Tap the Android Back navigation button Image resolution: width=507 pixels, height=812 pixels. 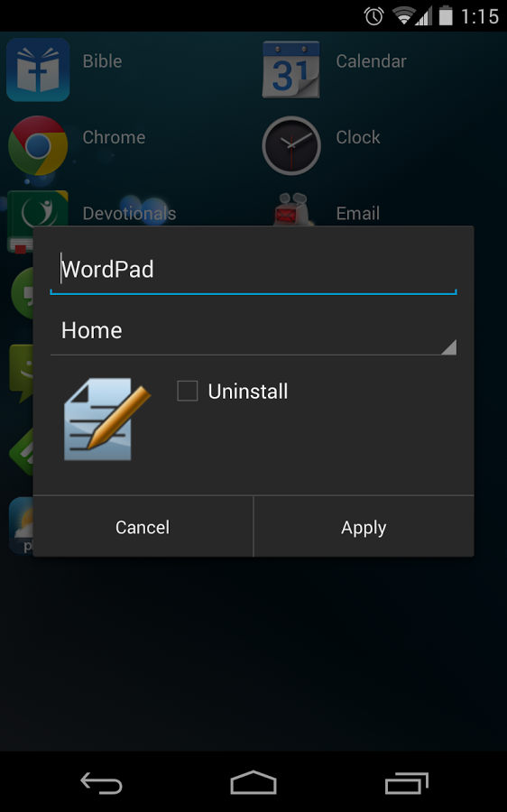101,782
